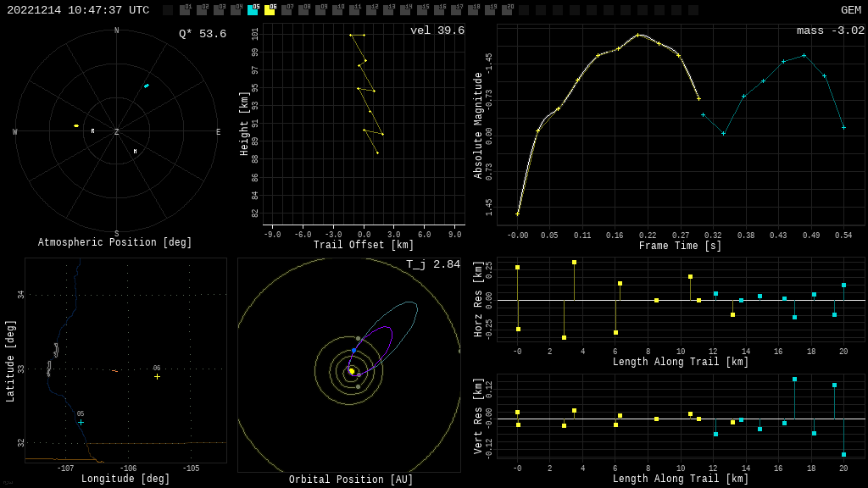Image resolution: width=868 pixels, height=488 pixels.
Task: Select the gray station 15 indicator square
Action: 422,10
